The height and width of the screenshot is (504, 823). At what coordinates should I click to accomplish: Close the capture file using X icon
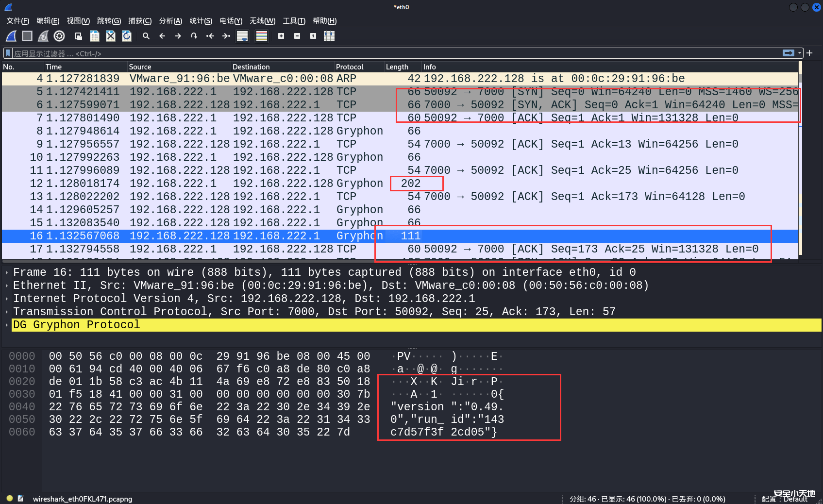pyautogui.click(x=111, y=36)
